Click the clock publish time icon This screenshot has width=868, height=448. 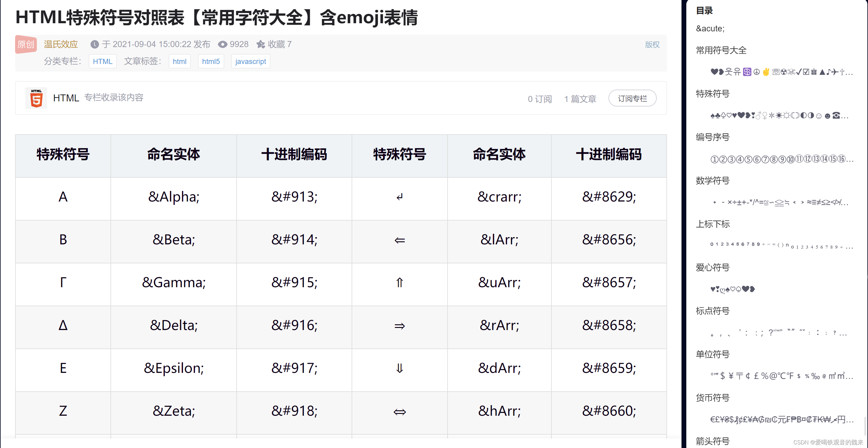tap(95, 44)
